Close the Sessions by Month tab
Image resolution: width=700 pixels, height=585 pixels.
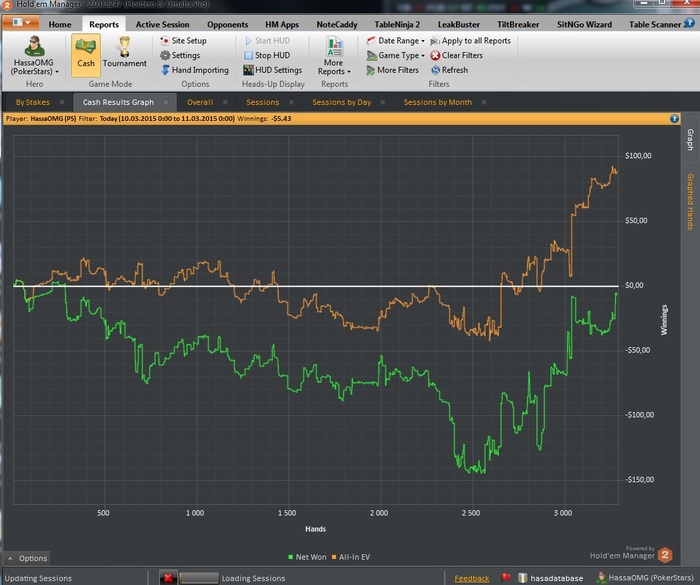point(484,102)
